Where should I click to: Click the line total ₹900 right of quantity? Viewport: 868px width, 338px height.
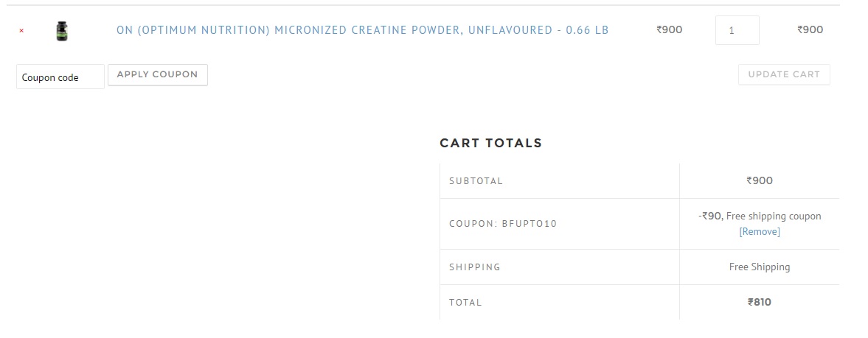(810, 30)
